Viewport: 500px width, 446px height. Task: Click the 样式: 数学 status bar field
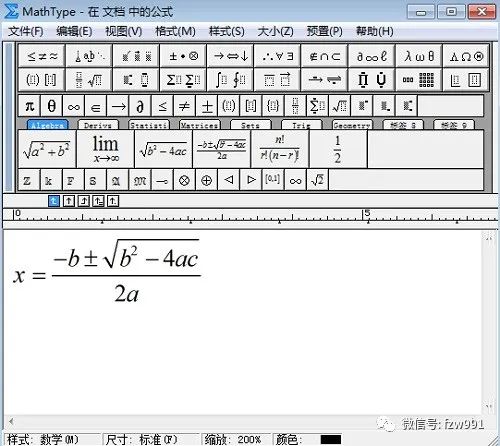tap(52, 439)
